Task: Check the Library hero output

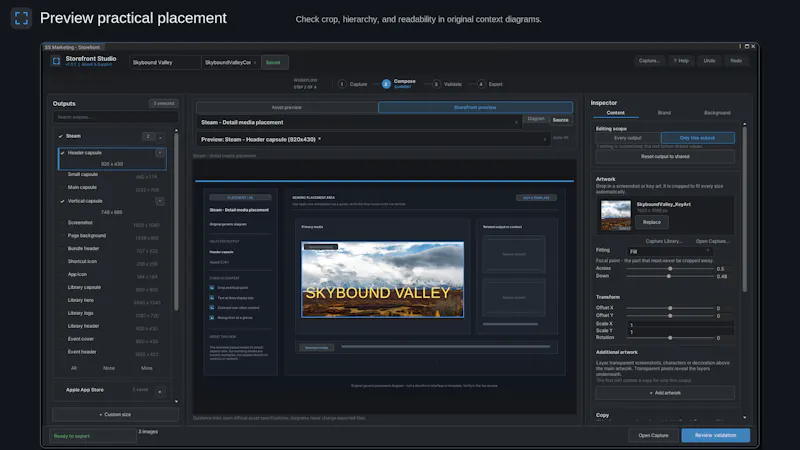Action: click(x=63, y=300)
